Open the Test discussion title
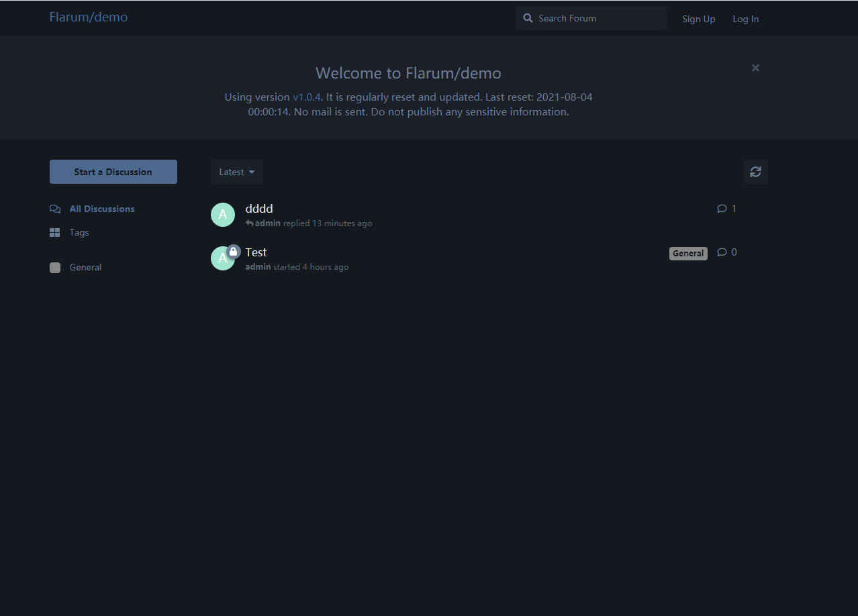 256,252
